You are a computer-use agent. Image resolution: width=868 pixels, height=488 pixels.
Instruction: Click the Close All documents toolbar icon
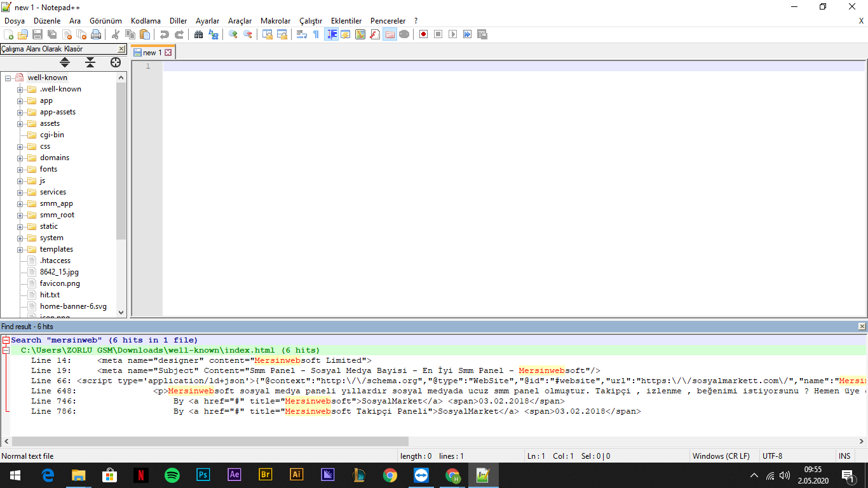coord(81,34)
